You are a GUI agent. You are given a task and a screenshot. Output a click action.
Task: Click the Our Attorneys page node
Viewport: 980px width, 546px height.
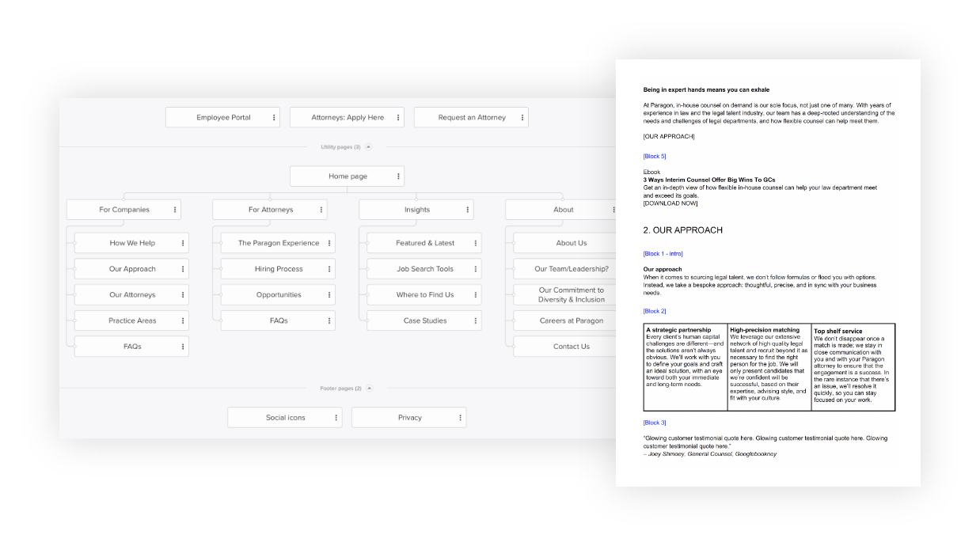[131, 295]
